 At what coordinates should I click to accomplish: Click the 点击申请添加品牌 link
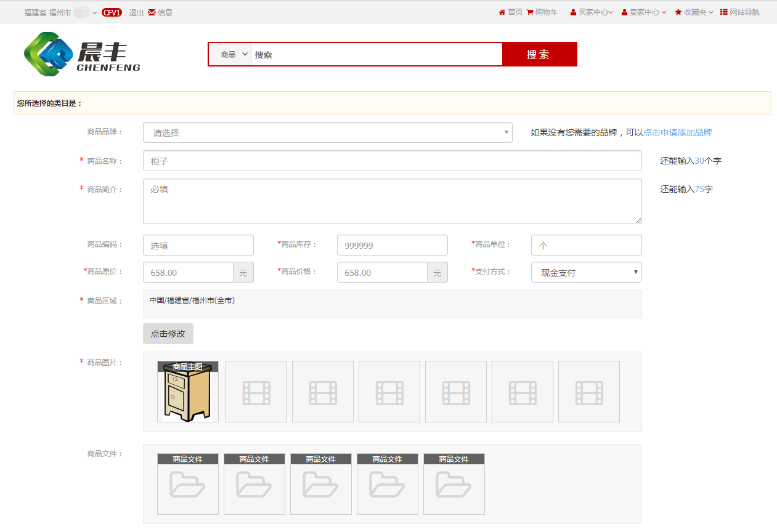tap(677, 132)
